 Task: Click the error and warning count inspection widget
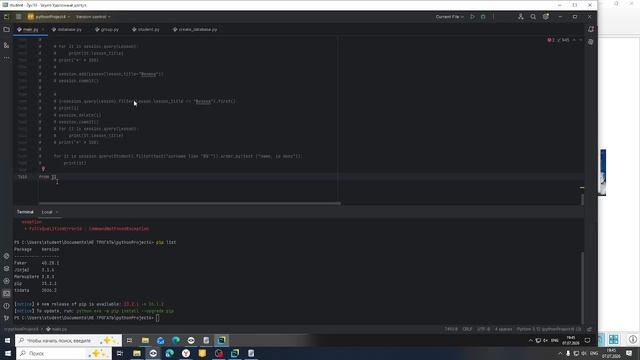coord(558,40)
